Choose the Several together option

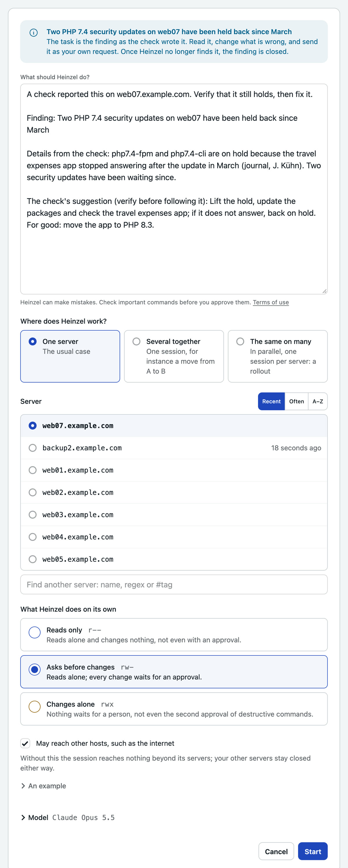pos(174,356)
